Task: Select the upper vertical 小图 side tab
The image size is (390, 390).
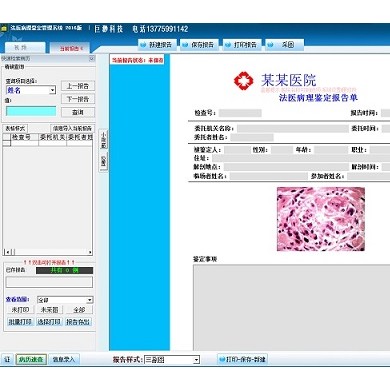Action: pyautogui.click(x=103, y=140)
